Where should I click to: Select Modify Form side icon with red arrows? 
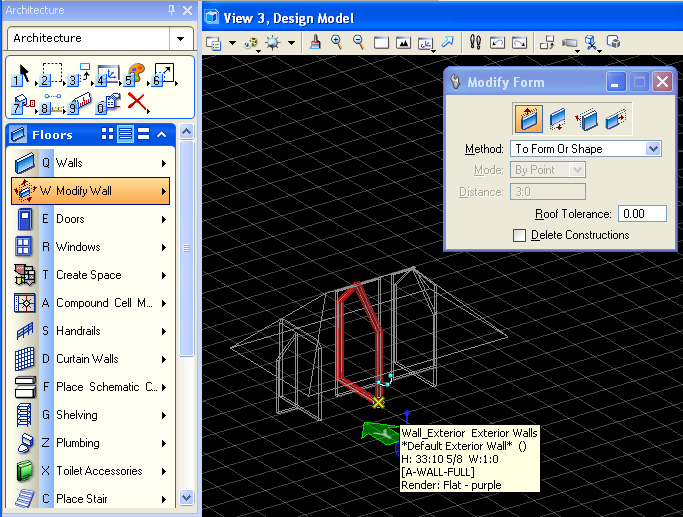tap(586, 119)
